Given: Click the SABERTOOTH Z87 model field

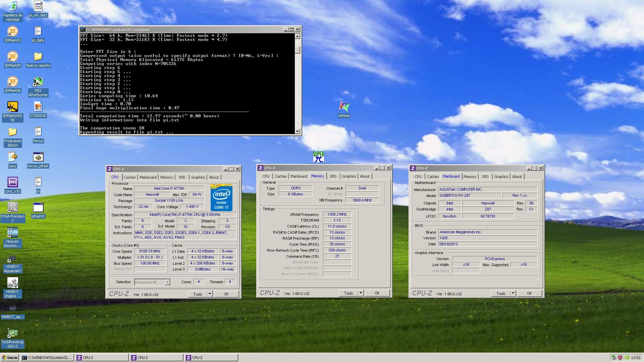Looking at the screenshot, I should click(x=470, y=195).
